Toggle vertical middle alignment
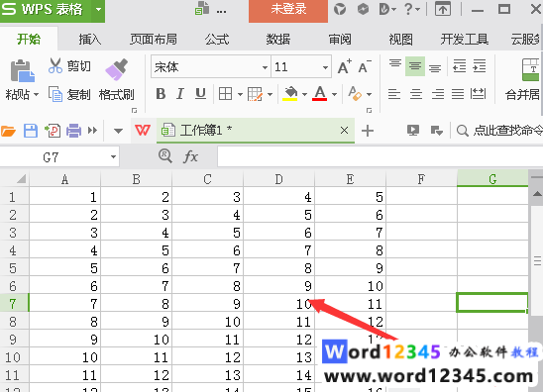Screen dimensions: 543x392 click(415, 66)
